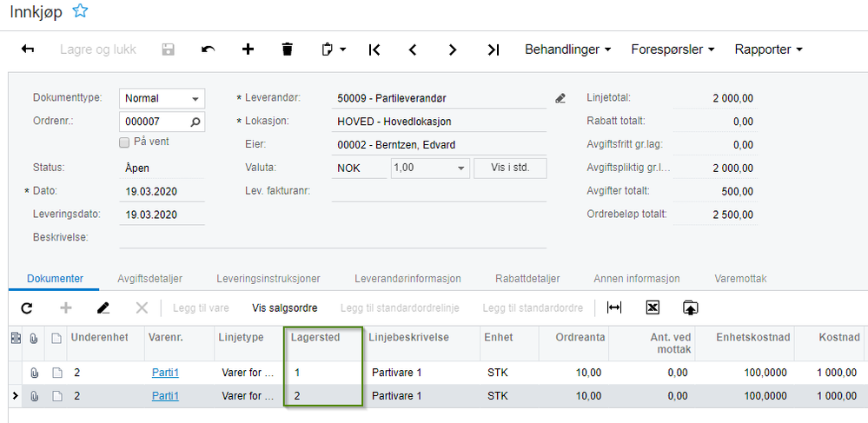
Task: Open the Leverandørinformasjon tab
Action: [408, 279]
